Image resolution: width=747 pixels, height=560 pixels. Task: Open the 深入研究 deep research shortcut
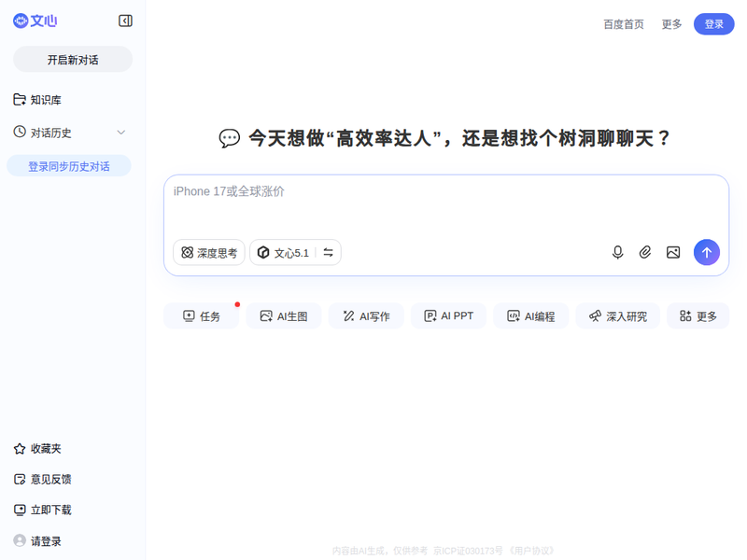(618, 315)
